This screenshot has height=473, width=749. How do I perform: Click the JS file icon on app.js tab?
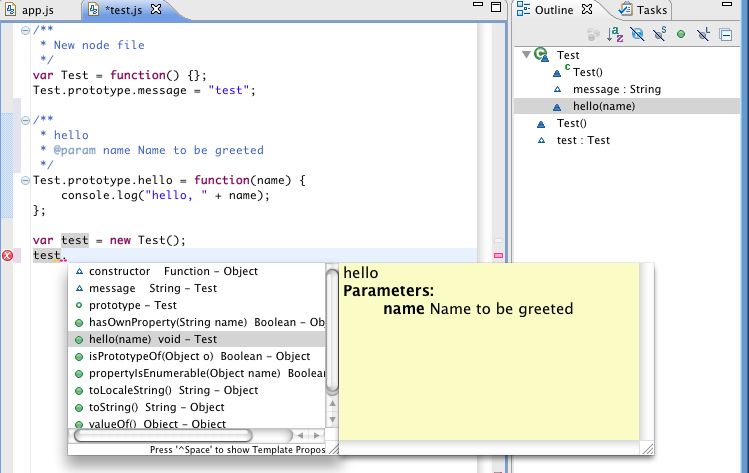(11, 10)
